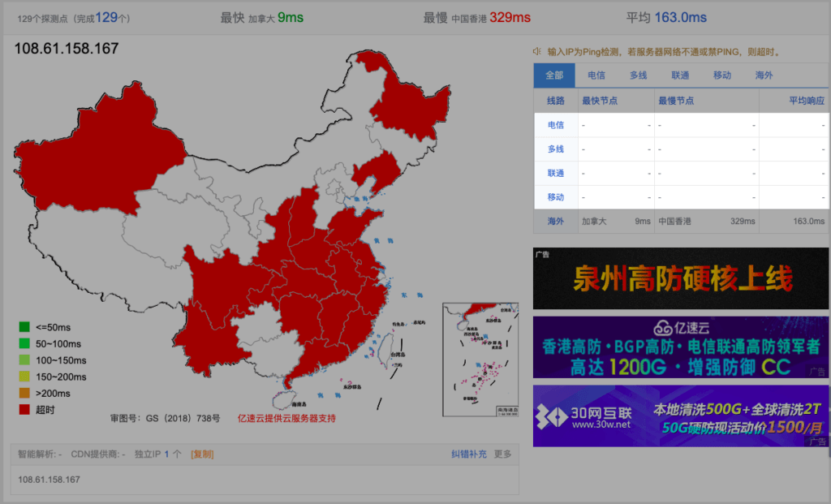Open the 纠错补充 link
The image size is (831, 504).
click(469, 454)
